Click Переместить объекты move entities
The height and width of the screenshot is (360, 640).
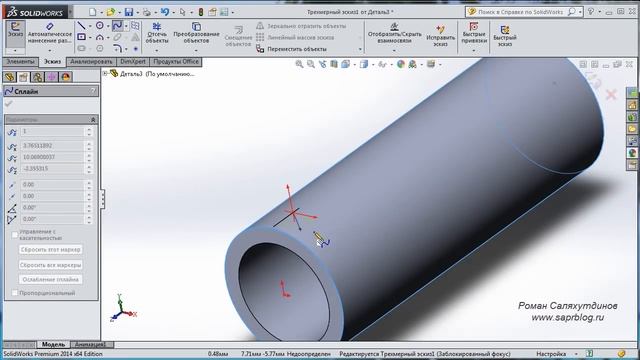tap(291, 49)
